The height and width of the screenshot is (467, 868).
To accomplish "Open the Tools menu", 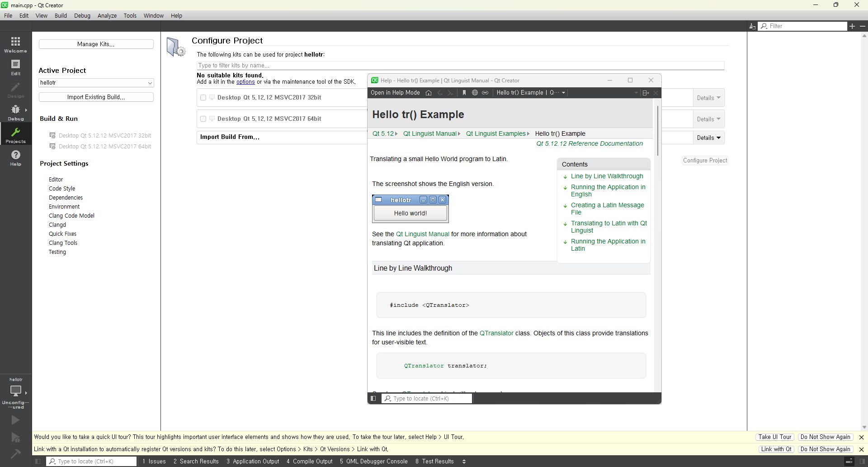I will (x=130, y=15).
